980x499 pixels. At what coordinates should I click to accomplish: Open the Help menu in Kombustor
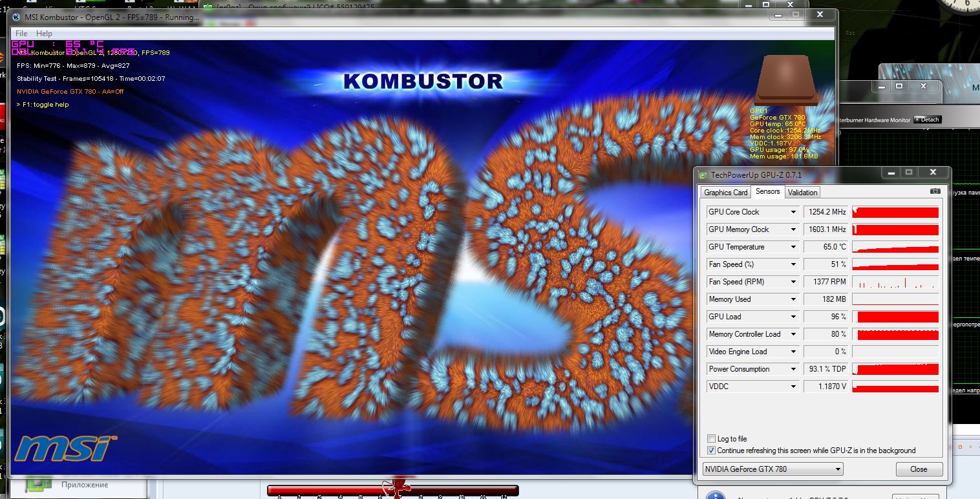44,34
